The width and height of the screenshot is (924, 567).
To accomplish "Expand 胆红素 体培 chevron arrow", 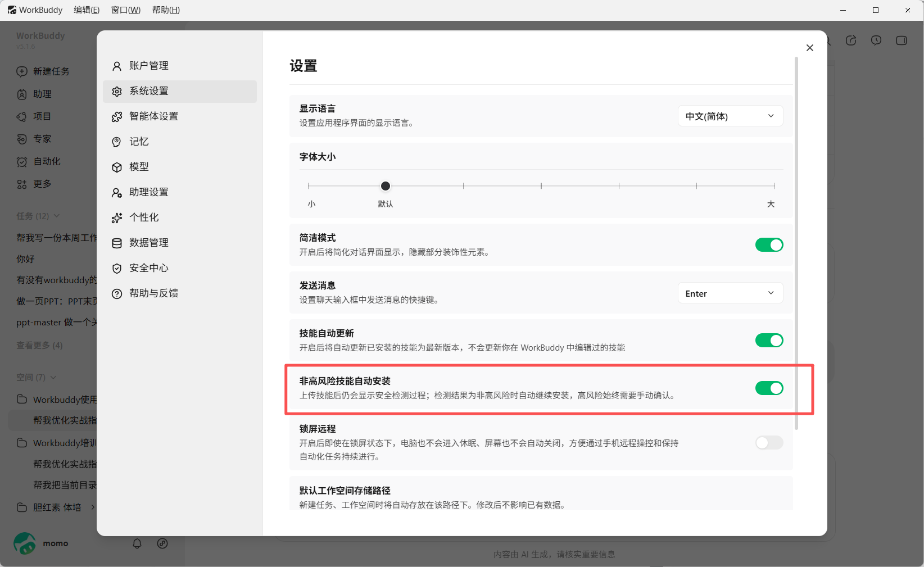I will [x=93, y=507].
